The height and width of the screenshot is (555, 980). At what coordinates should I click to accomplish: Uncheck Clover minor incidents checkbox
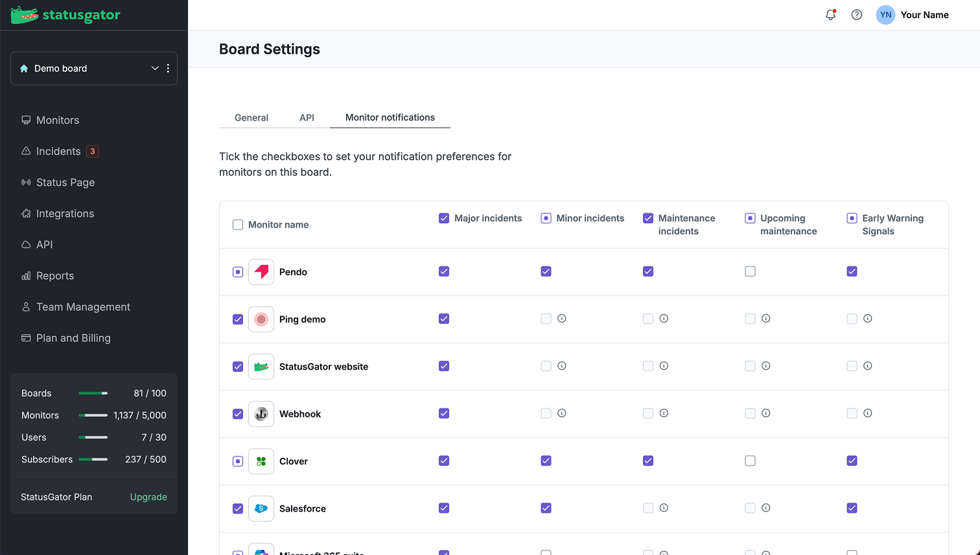546,460
